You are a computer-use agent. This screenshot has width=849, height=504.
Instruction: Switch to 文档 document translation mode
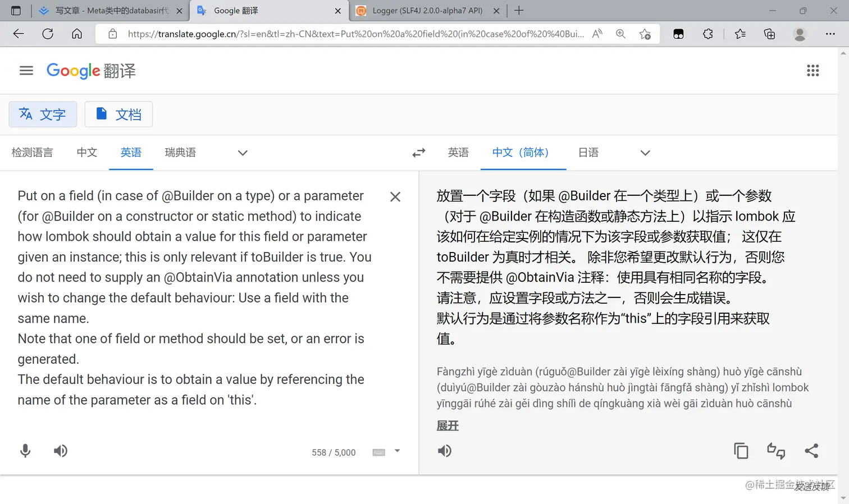pos(118,114)
